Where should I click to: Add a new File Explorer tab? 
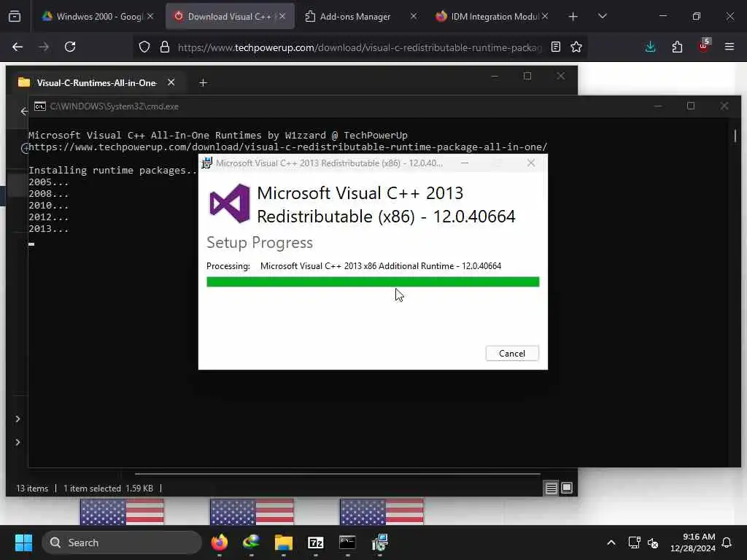click(x=203, y=83)
